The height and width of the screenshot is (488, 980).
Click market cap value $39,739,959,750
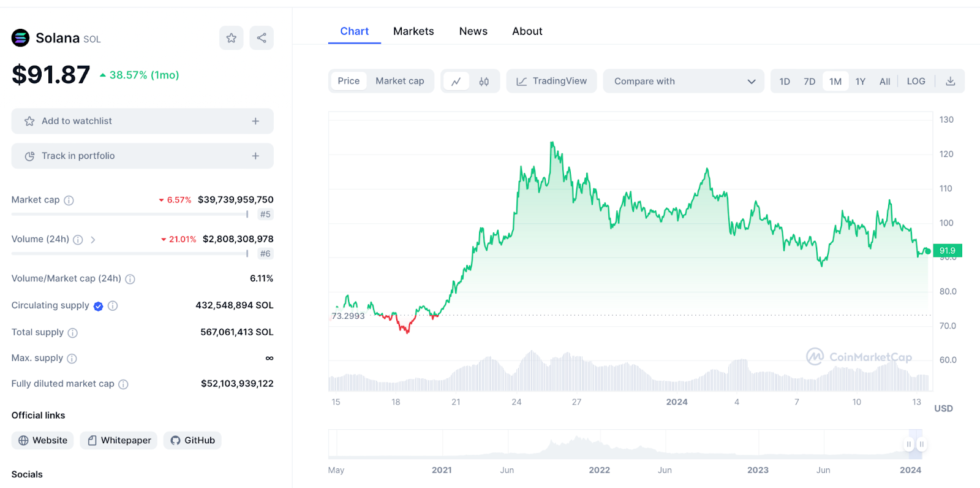236,200
